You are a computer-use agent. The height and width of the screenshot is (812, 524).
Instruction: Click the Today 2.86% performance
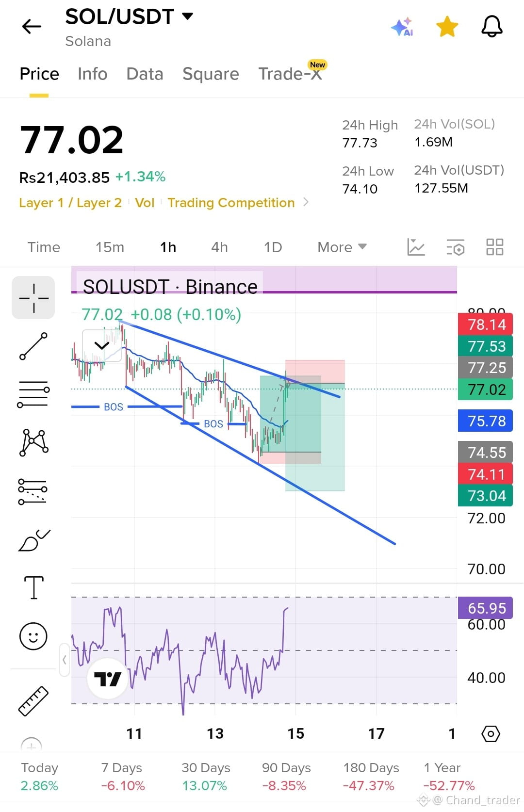tap(39, 777)
